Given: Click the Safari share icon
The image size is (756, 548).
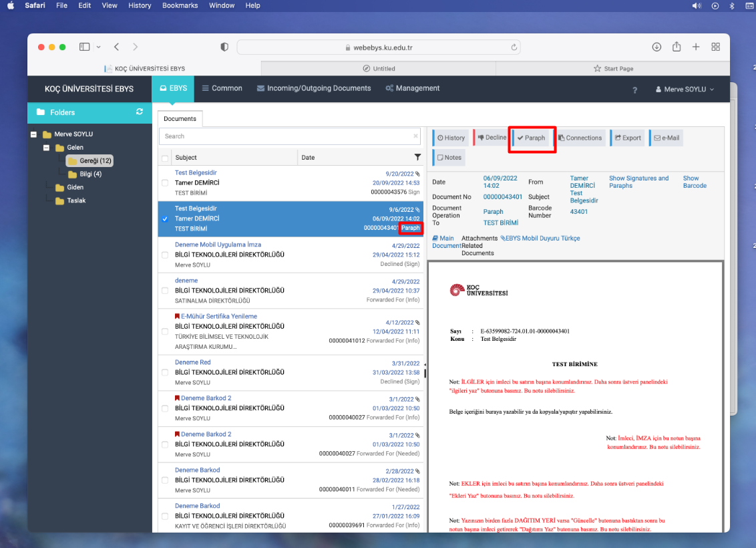Looking at the screenshot, I should tap(677, 47).
